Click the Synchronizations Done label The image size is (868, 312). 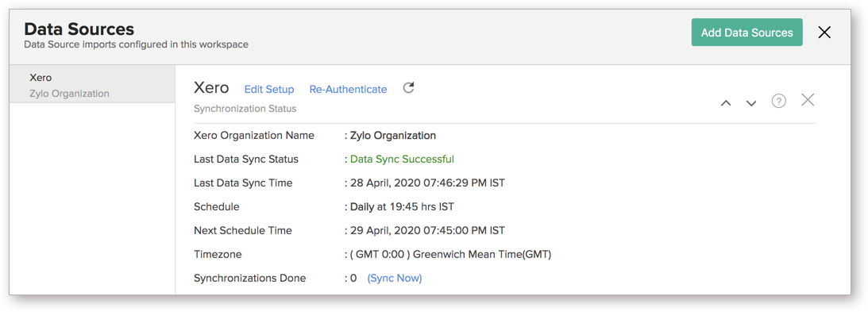click(249, 278)
